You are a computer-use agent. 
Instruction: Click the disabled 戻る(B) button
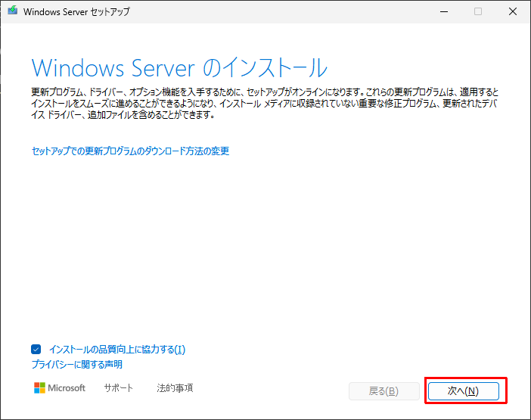[384, 391]
